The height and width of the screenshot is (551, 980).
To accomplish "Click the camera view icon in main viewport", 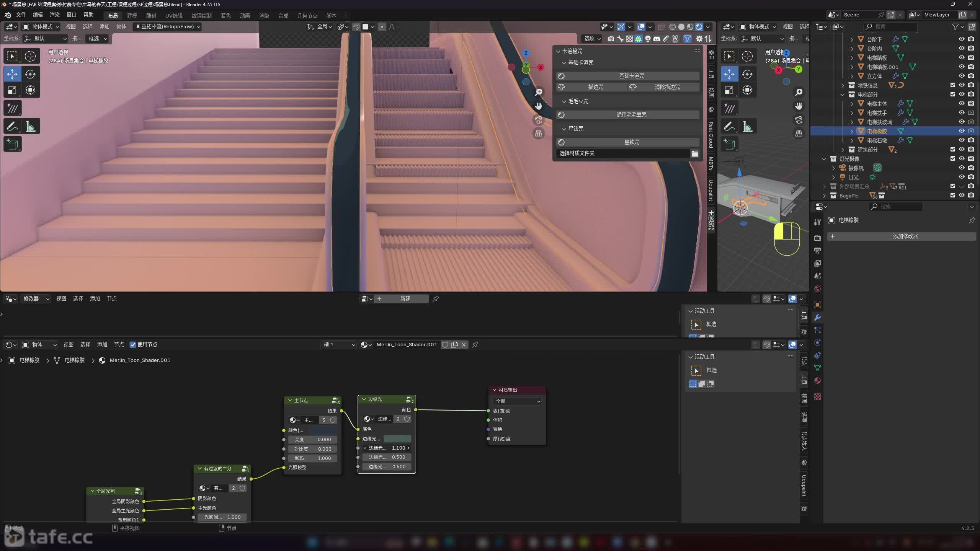I will 538,120.
